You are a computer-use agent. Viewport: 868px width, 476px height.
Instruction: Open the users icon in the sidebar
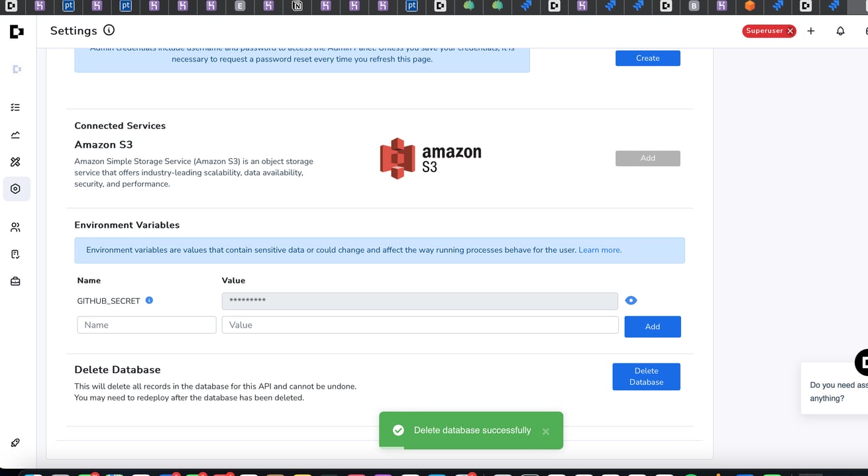click(x=15, y=227)
